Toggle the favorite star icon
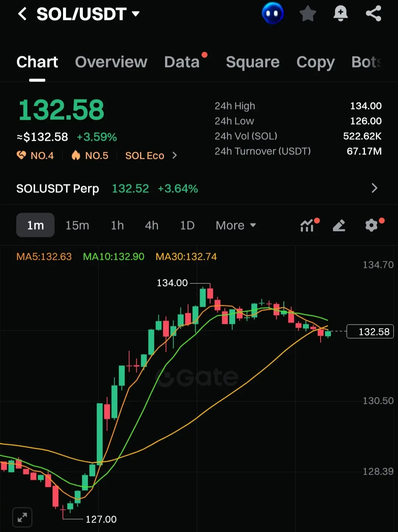Viewport: 398px width, 532px height. (308, 14)
